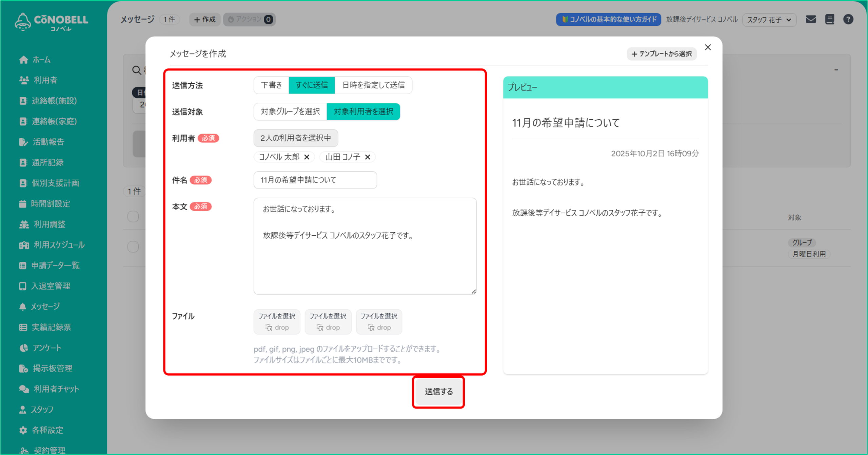The width and height of the screenshot is (868, 455).
Task: Click the 件名 subject input field
Action: [x=315, y=180]
